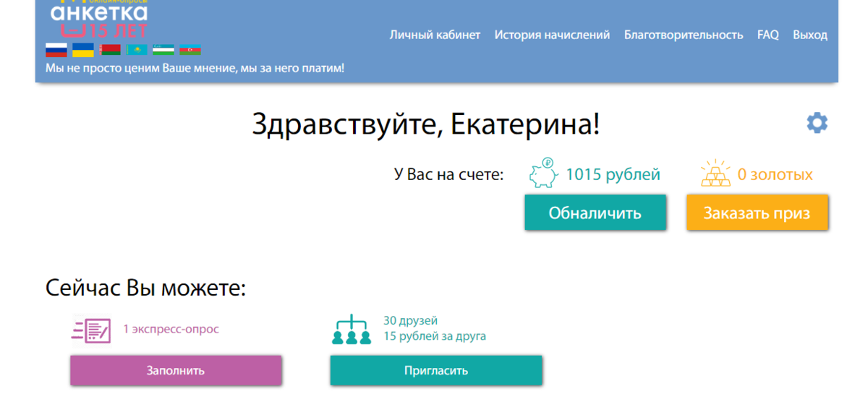This screenshot has height=407, width=868.
Task: Click the express survey form icon
Action: (x=91, y=330)
